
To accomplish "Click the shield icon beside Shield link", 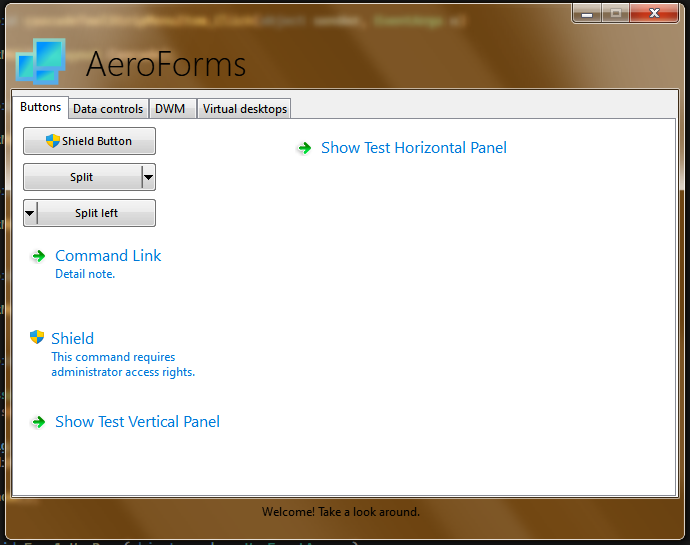I will pos(37,337).
